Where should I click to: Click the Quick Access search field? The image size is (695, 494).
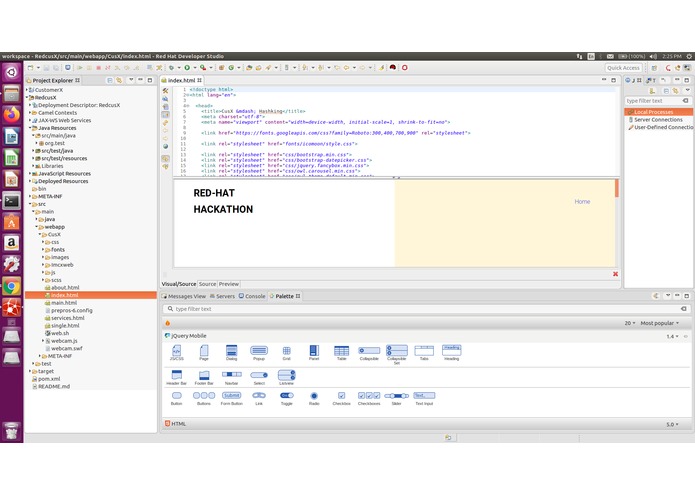[623, 68]
